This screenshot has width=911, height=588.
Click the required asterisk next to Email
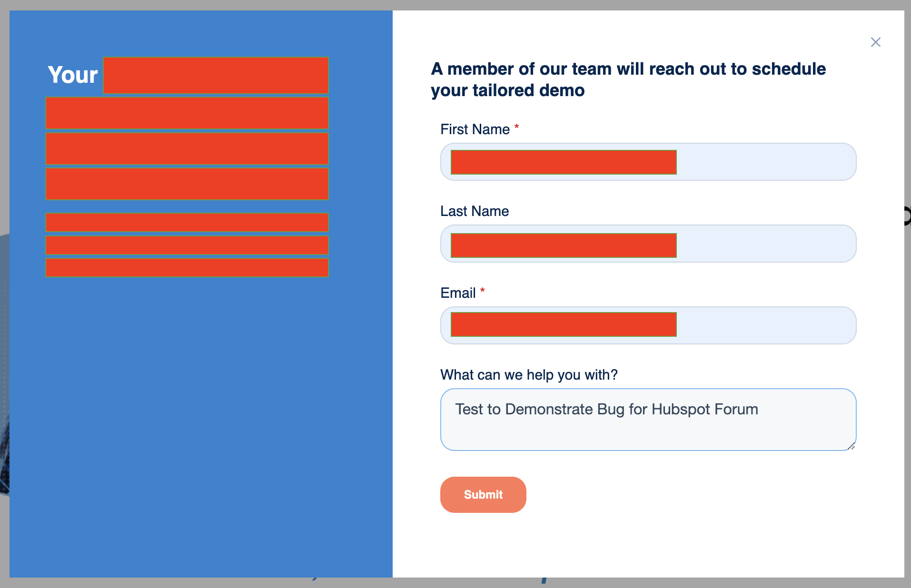[483, 291]
